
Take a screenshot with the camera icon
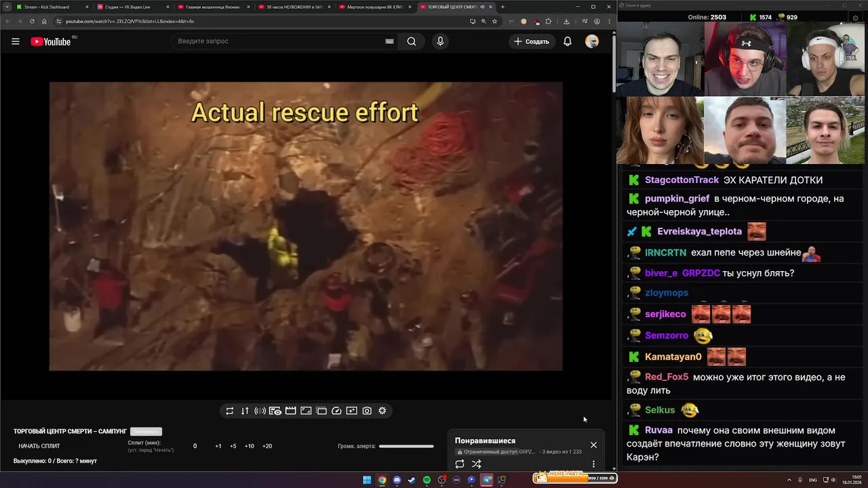(x=367, y=411)
